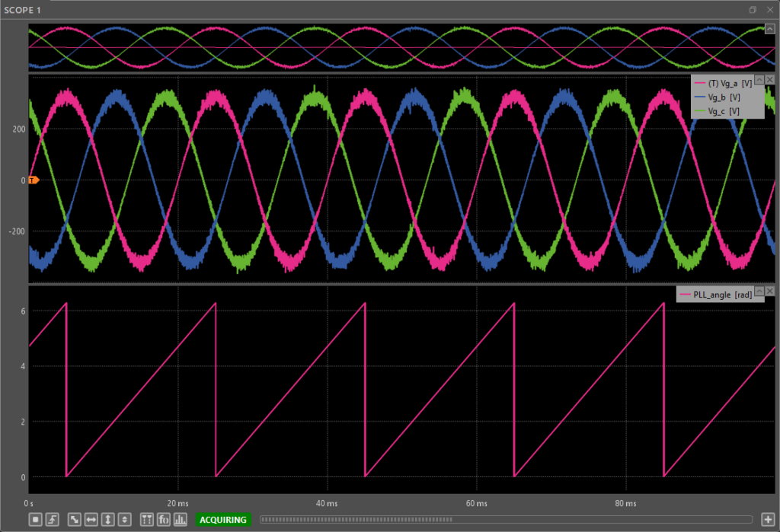Click the vertical fit arrow icon
Screen dimensions: 780x532
(x=108, y=520)
